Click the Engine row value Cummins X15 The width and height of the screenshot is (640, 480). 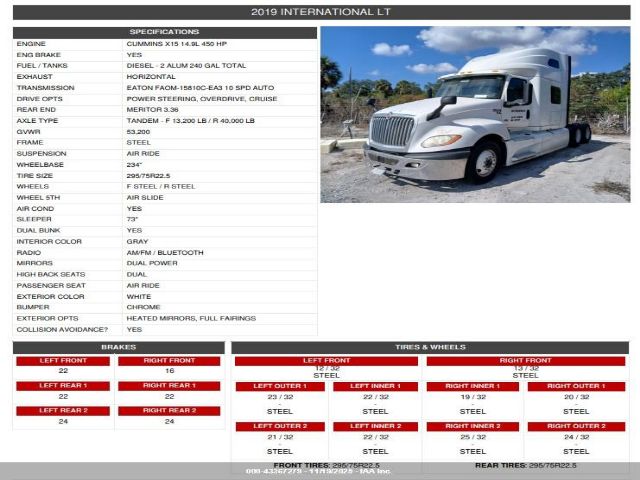tap(177, 44)
